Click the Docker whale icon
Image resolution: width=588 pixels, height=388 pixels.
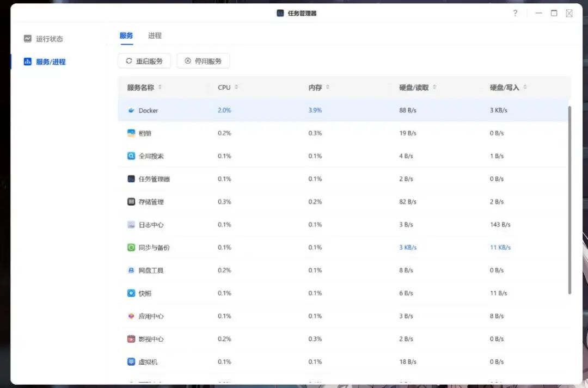131,110
